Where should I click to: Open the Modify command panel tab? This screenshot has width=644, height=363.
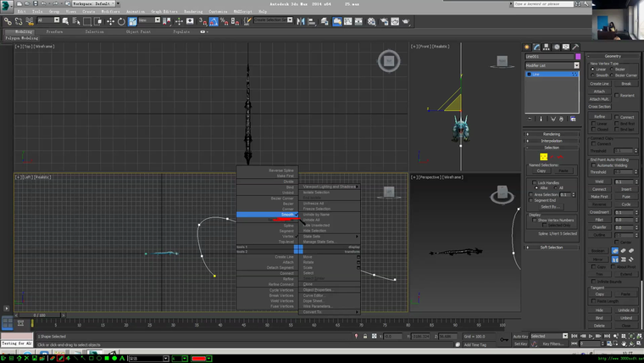(536, 47)
